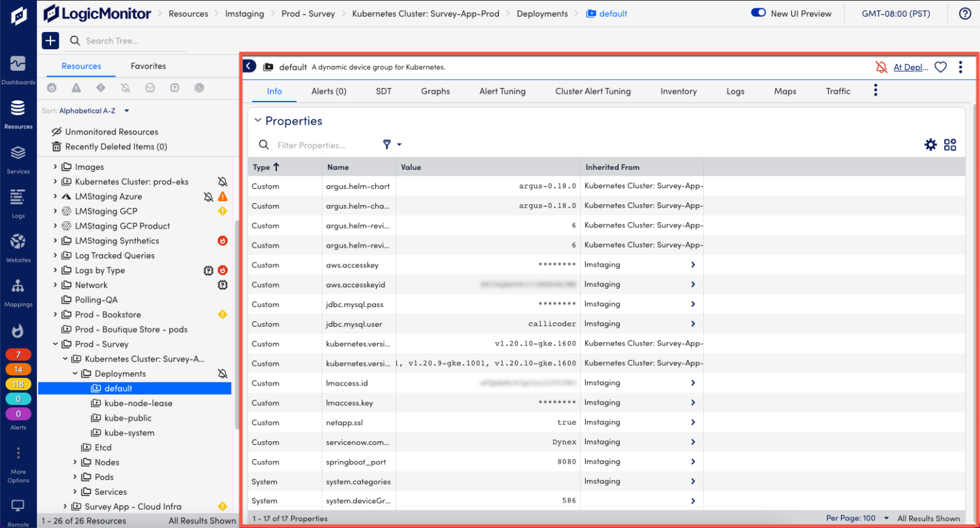Switch properties to card view layout
980x528 pixels.
coord(950,144)
